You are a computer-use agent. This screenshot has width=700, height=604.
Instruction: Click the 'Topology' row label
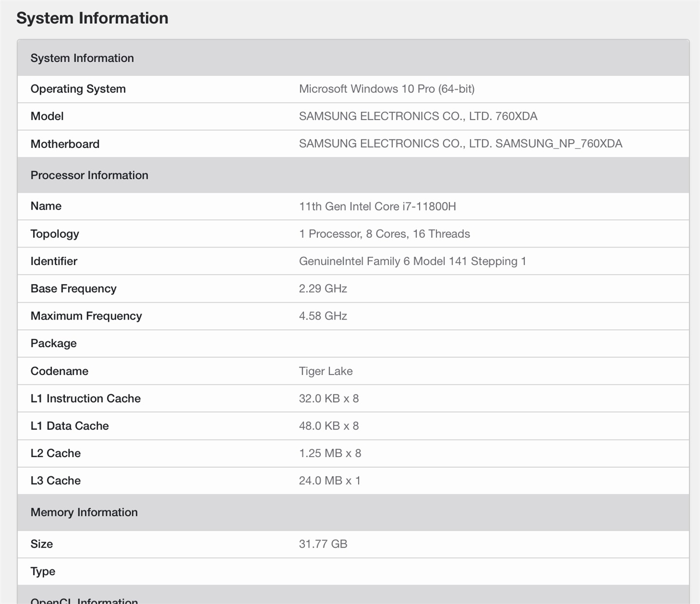55,234
